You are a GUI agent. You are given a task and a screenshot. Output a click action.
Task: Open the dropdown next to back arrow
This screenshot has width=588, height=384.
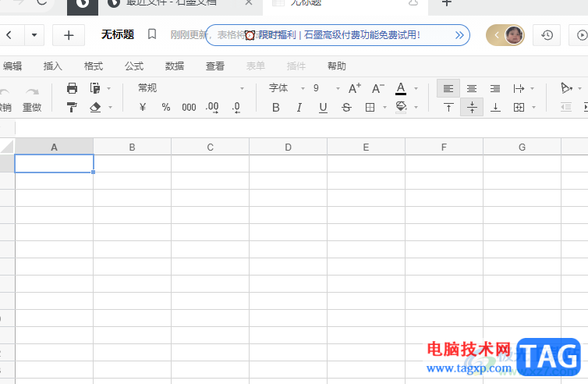[34, 35]
